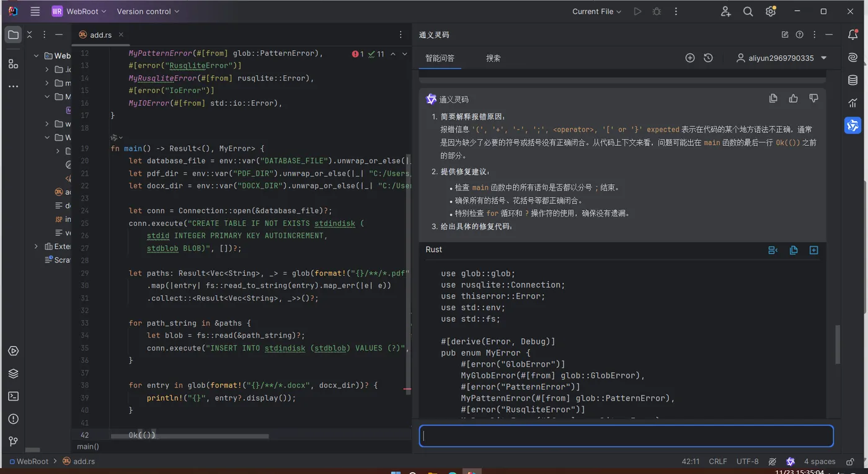Open project panel options ellipsis

[x=44, y=35]
